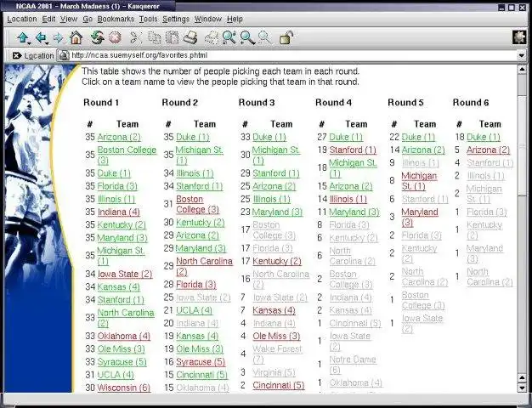Click the greyed-out print frame icon
Image resolution: width=532 pixels, height=408 pixels.
pyautogui.click(x=212, y=37)
